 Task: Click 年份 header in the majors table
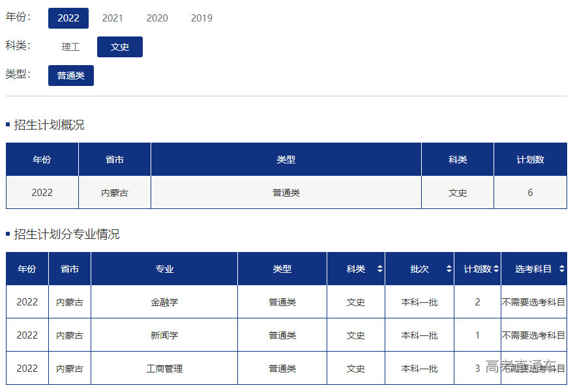coord(27,269)
